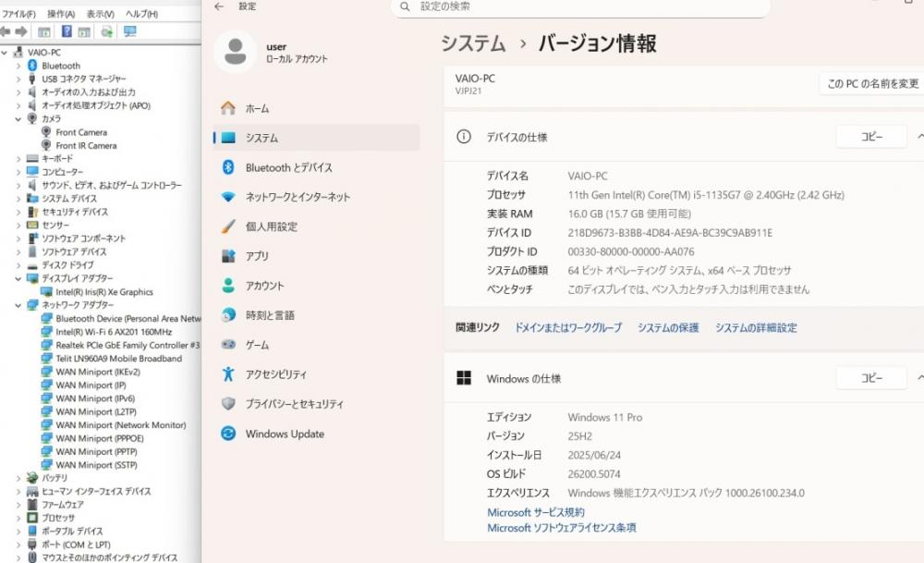Image resolution: width=924 pixels, height=563 pixels.
Task: Open 個人用設定 settings page
Action: pos(316,226)
